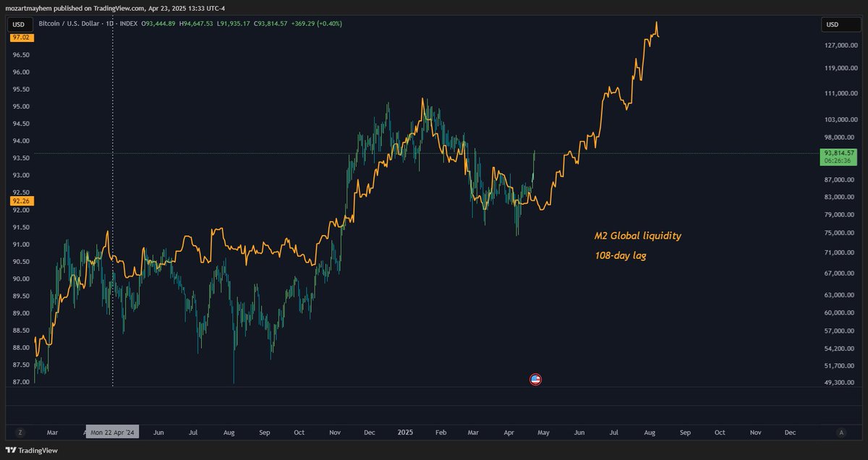Select the 'M2 Global liquidity' text annotation
Image resolution: width=868 pixels, height=460 pixels.
(637, 236)
